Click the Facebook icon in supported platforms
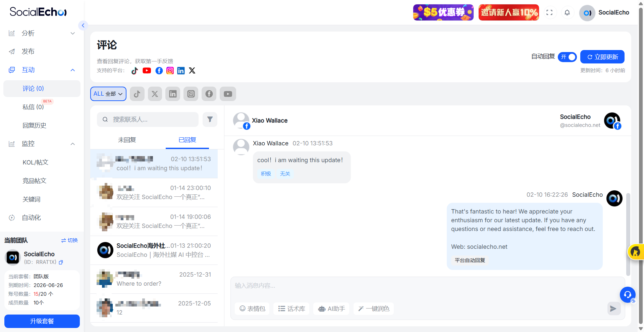This screenshot has height=332, width=644. pyautogui.click(x=159, y=70)
